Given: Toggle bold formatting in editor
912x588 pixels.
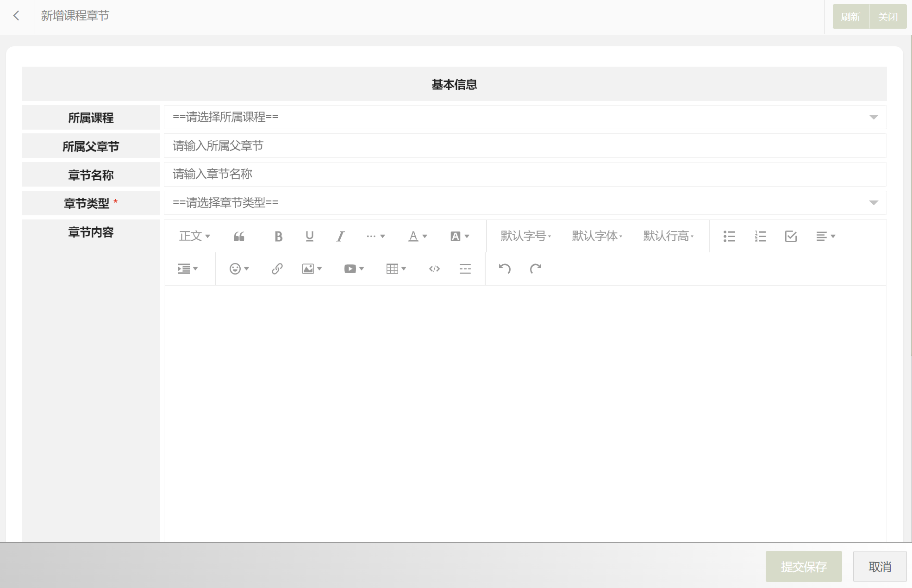Looking at the screenshot, I should (278, 237).
